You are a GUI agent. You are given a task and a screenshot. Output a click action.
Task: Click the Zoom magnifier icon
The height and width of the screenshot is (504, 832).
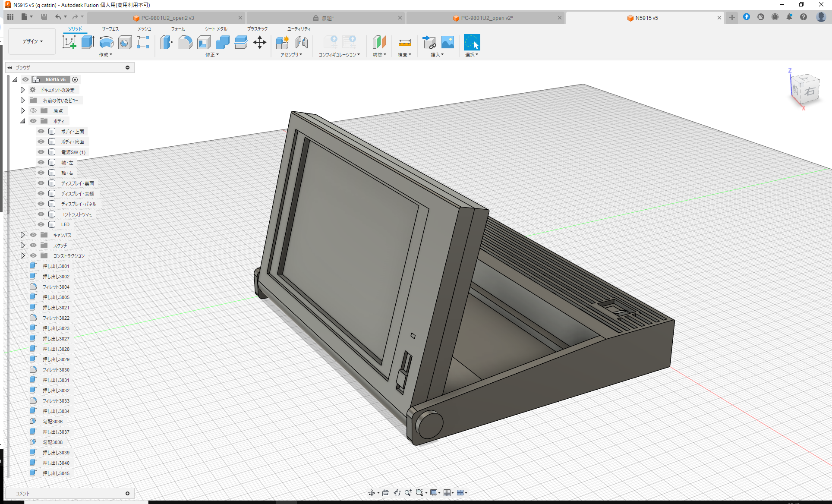point(408,492)
